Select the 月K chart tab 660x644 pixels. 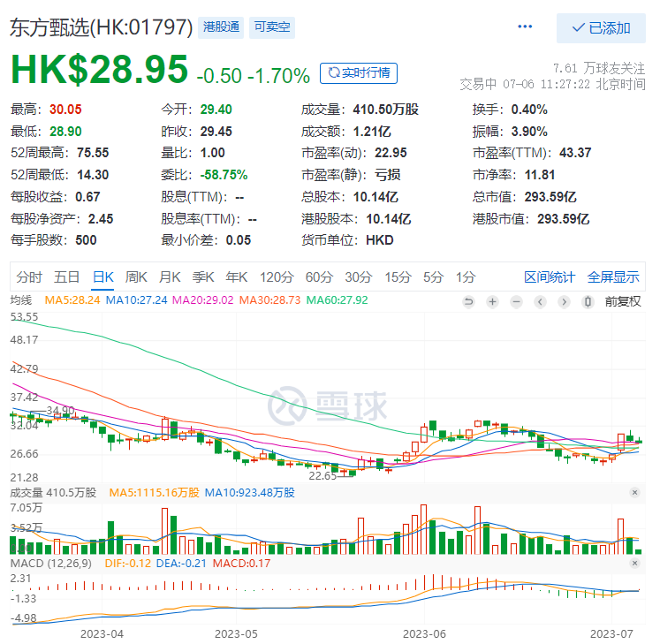[x=170, y=277]
